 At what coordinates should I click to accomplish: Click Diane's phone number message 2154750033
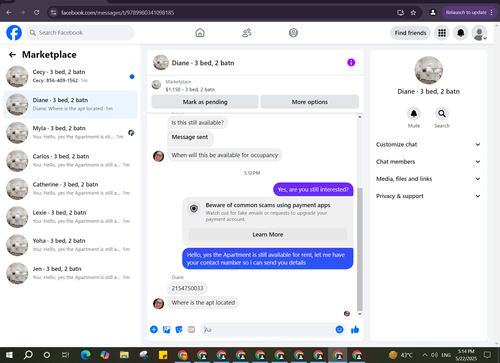pyautogui.click(x=187, y=288)
